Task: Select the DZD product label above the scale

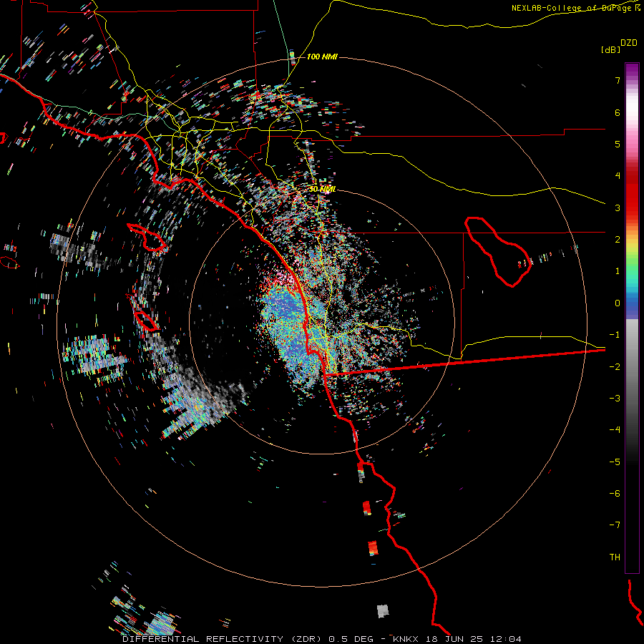Action: (x=628, y=43)
